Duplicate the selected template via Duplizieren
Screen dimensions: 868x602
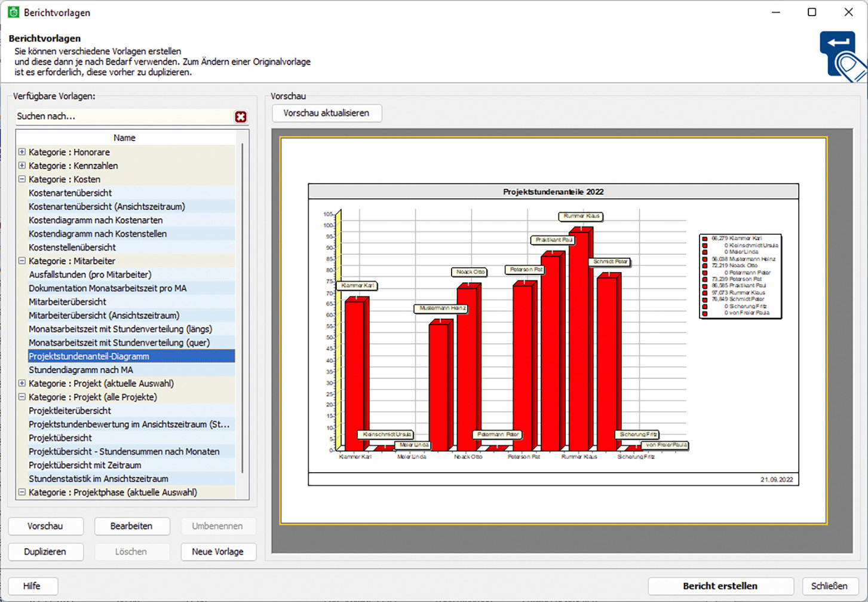click(x=45, y=551)
